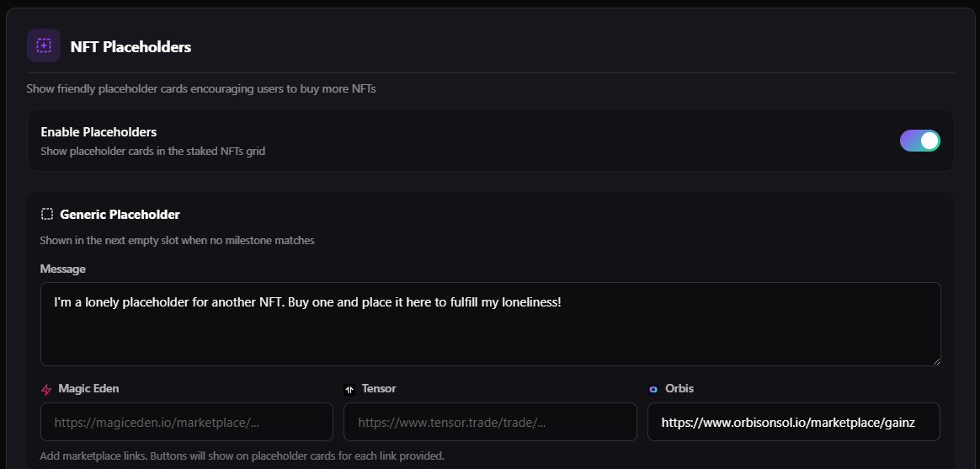
Task: Click the Orbis label text
Action: pyautogui.click(x=679, y=389)
